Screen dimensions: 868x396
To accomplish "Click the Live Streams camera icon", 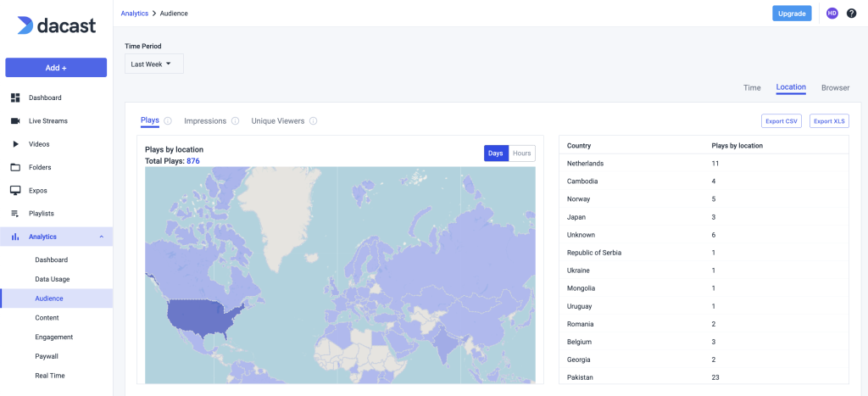I will click(15, 121).
